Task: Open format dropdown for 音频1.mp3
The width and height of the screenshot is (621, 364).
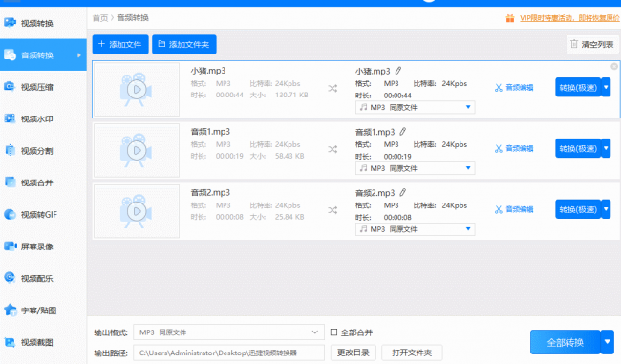Action: point(415,168)
